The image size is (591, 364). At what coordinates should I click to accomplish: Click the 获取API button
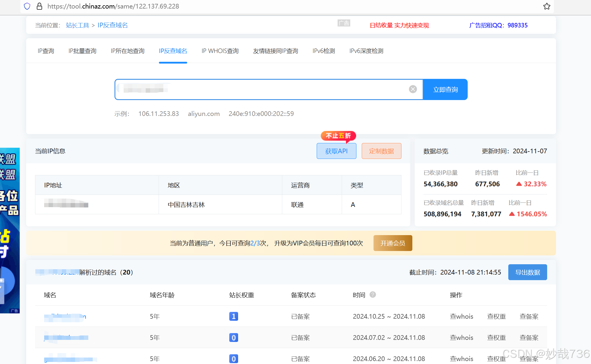point(336,151)
